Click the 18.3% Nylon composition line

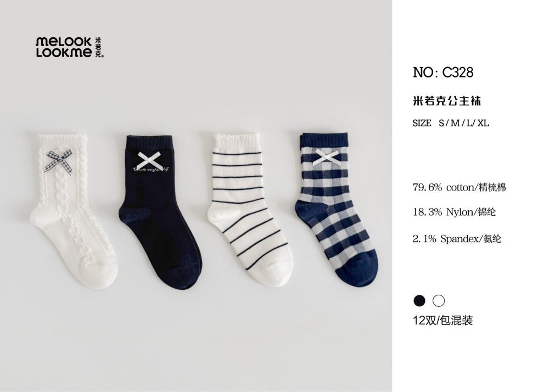click(455, 212)
